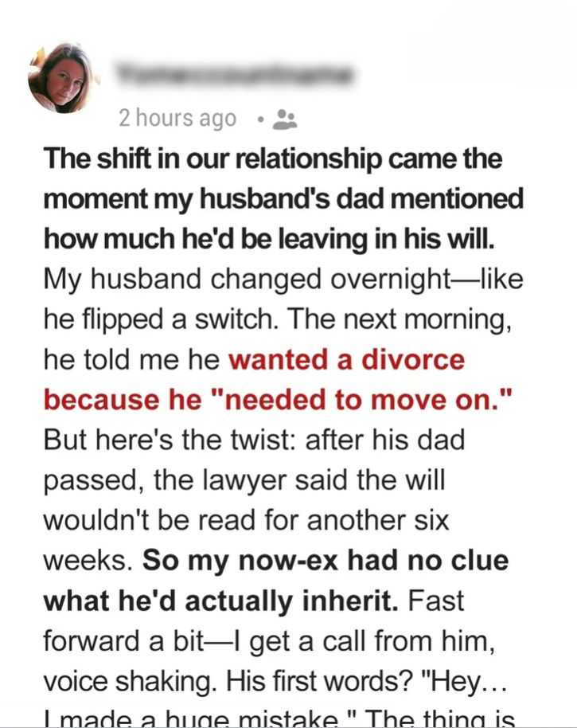Click the red text "wanted a divorce"
Viewport: 577px width, 728px height.
click(346, 359)
